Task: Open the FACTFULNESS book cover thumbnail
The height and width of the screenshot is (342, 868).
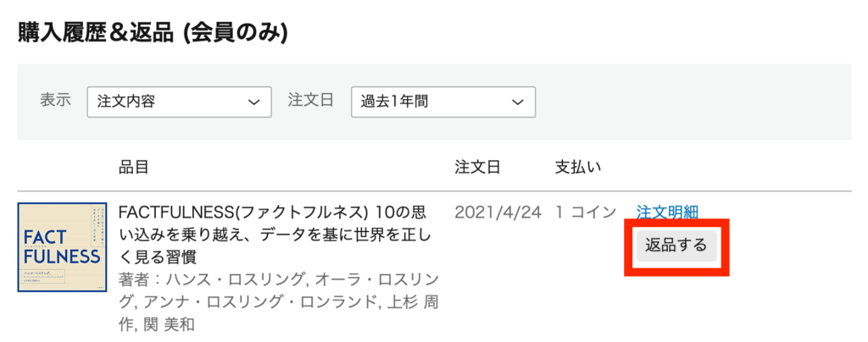Action: tap(62, 247)
